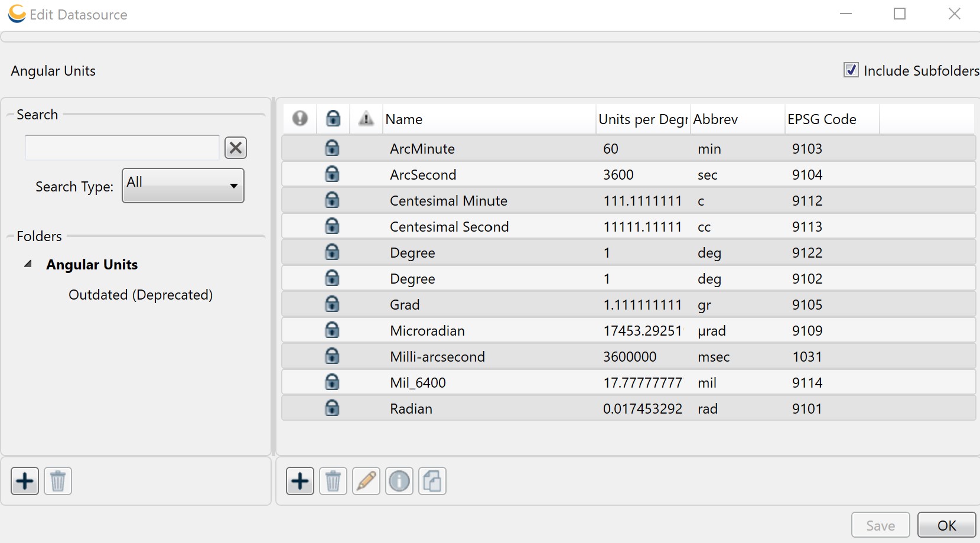This screenshot has height=543, width=980.
Task: Click the Save button
Action: [880, 525]
